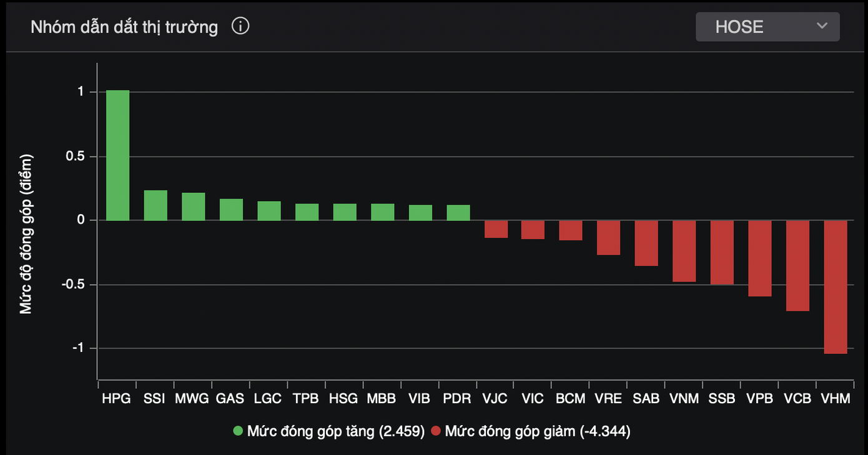The image size is (868, 455).
Task: Select the SSB red bar
Action: tap(722, 252)
